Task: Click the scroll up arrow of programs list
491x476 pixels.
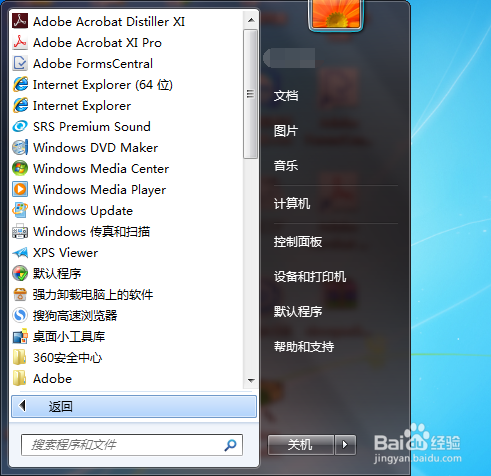Action: (251, 20)
